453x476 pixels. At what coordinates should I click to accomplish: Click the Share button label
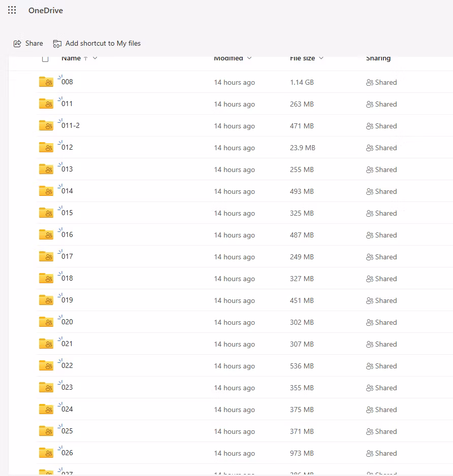tap(34, 44)
